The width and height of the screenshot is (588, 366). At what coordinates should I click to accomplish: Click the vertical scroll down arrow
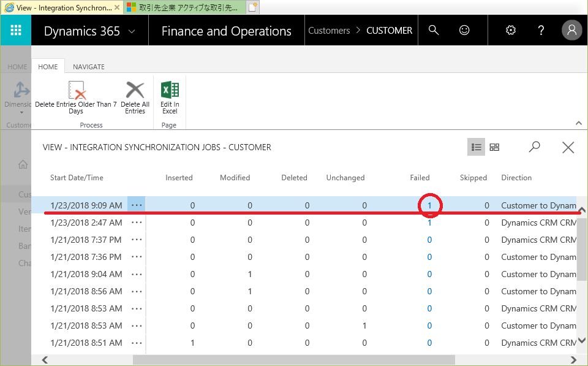click(x=582, y=340)
